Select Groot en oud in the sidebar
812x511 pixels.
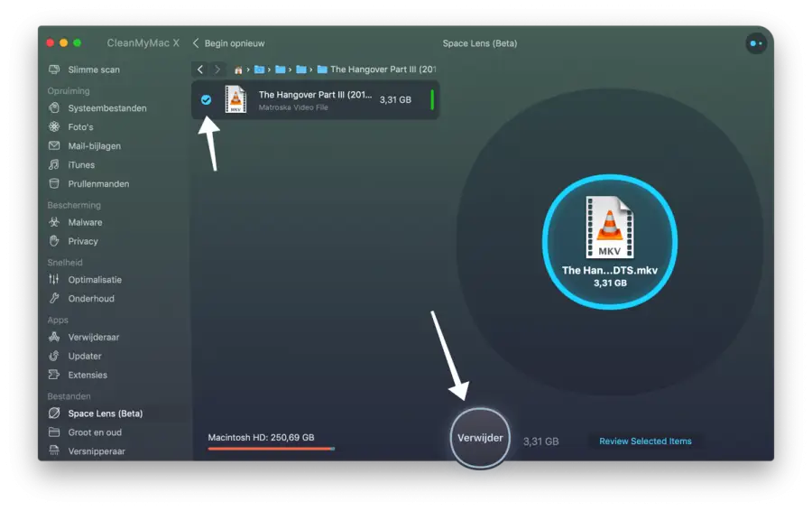tap(95, 432)
